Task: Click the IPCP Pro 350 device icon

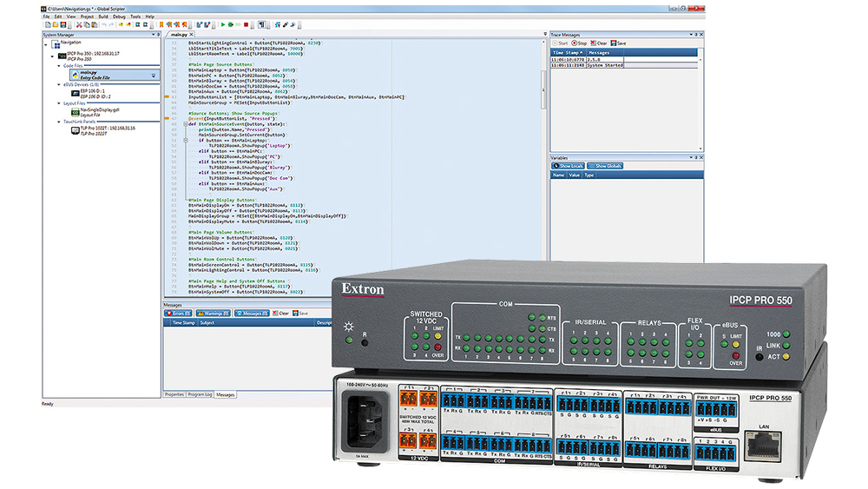Action: [62, 56]
